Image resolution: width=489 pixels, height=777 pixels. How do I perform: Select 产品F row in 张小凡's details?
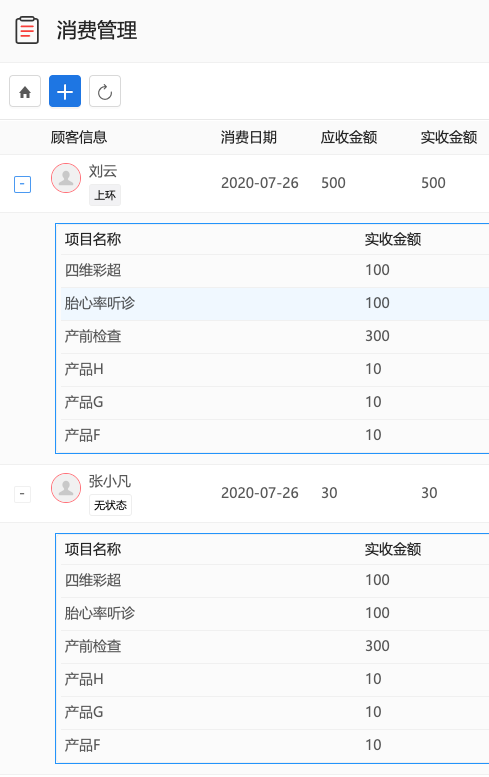[275, 746]
